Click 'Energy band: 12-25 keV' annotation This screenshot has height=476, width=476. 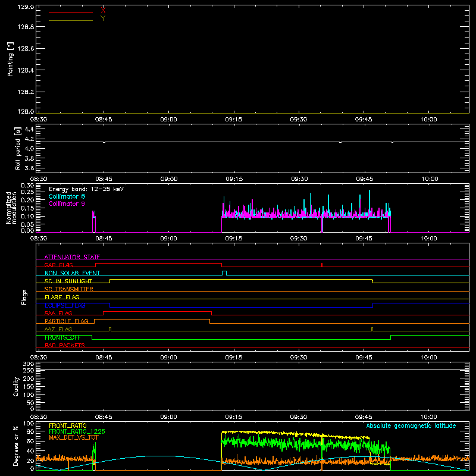click(x=86, y=189)
